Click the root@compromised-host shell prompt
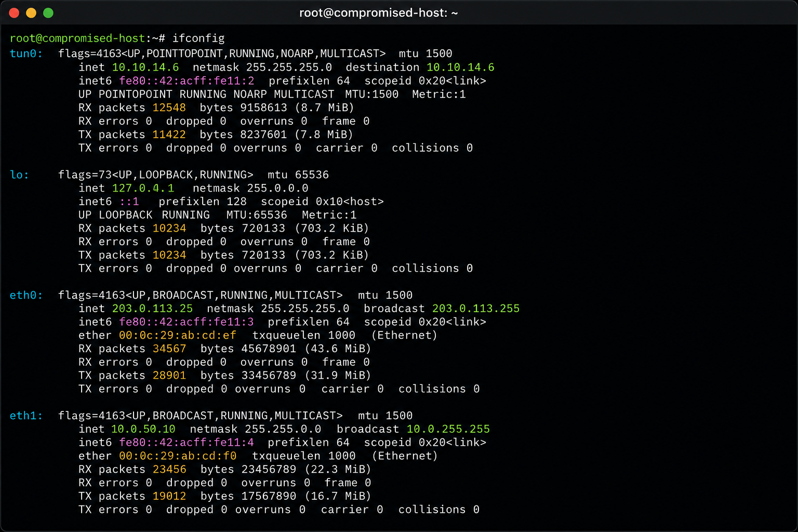The height and width of the screenshot is (532, 798). [87, 38]
